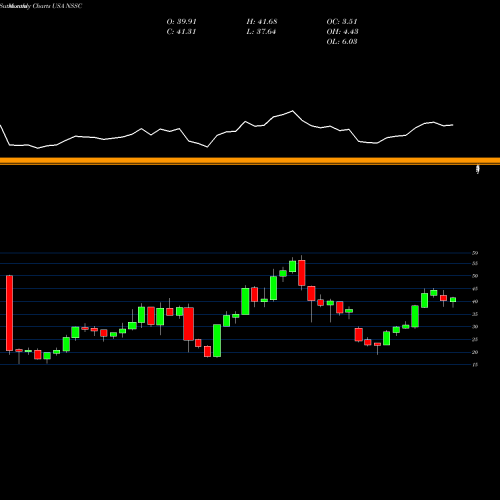Click the 'OL: 6.03' reading
This screenshot has height=500, width=500.
pos(342,42)
